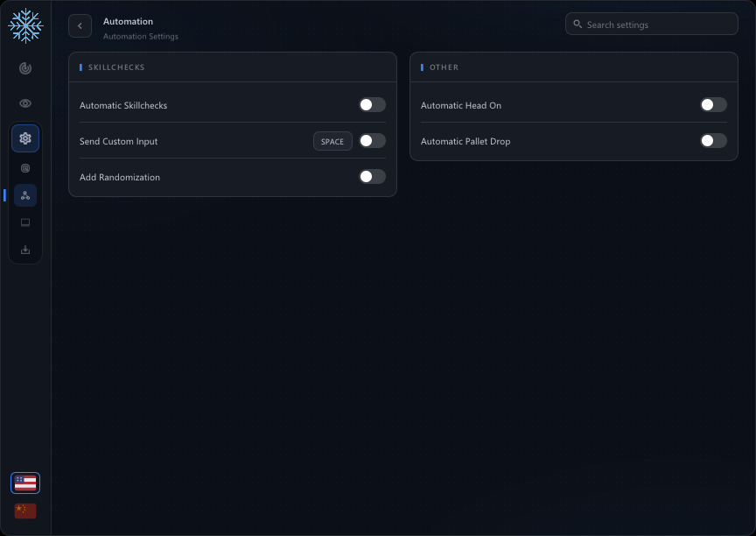756x536 pixels.
Task: Click the magnifier icon in search box
Action: pos(577,25)
